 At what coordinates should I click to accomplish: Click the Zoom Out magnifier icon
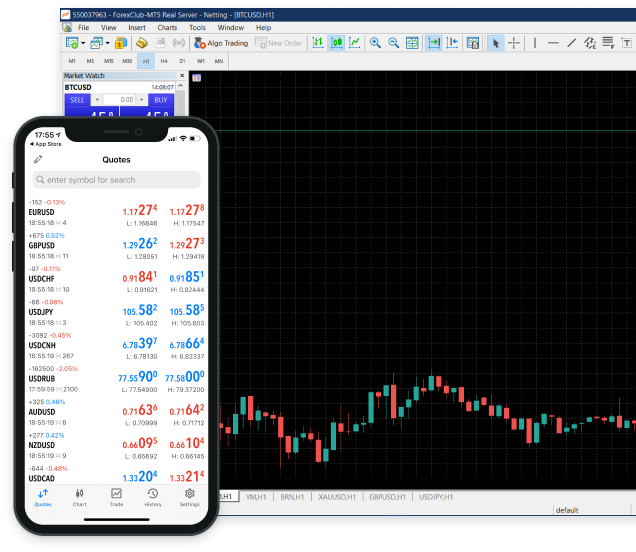click(393, 43)
